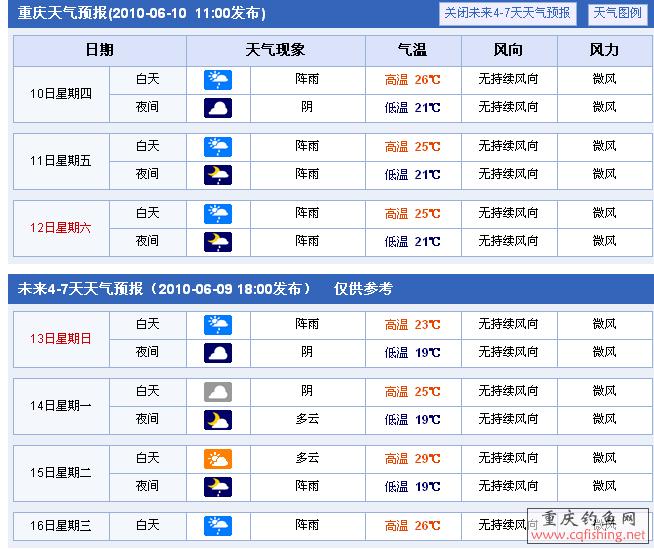Viewport: 654px width, 549px height.
Task: Click 无持续风向 in 10日 daytime row
Action: 508,79
